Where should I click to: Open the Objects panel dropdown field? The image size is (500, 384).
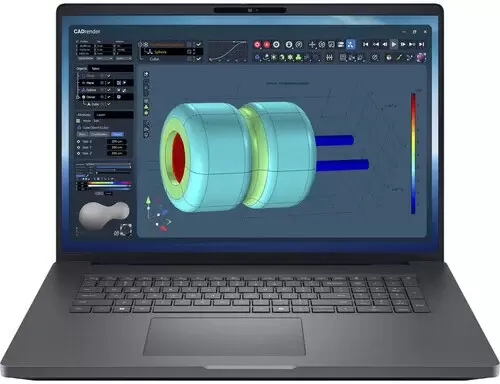point(111,69)
